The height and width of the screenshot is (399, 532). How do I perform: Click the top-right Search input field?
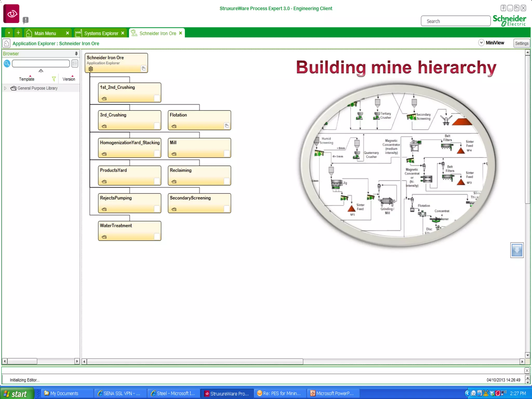456,21
